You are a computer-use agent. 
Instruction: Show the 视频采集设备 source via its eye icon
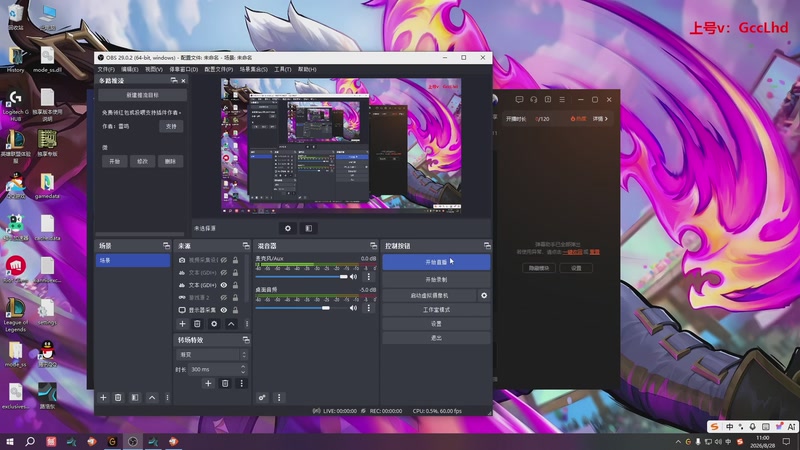[x=223, y=260]
